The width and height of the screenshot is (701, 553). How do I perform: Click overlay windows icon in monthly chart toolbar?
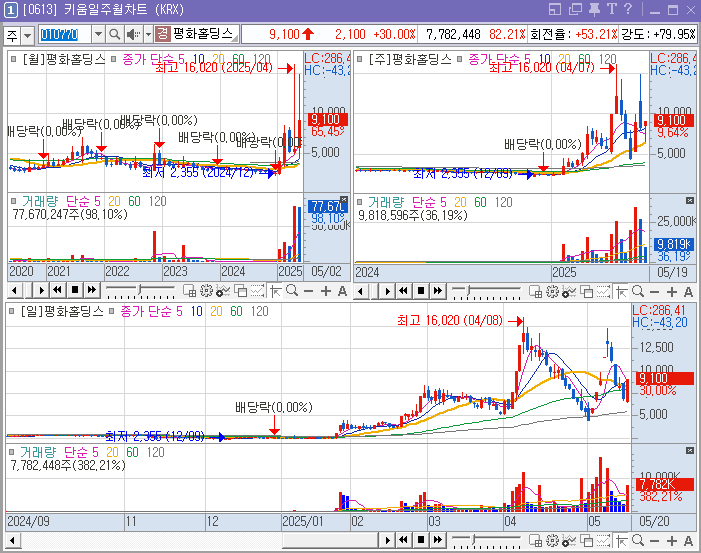pyautogui.click(x=241, y=291)
